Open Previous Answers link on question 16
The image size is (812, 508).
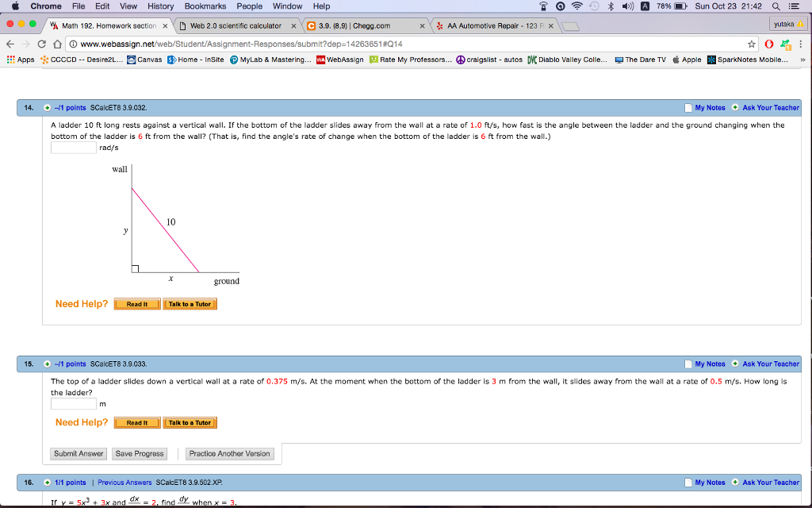(124, 483)
